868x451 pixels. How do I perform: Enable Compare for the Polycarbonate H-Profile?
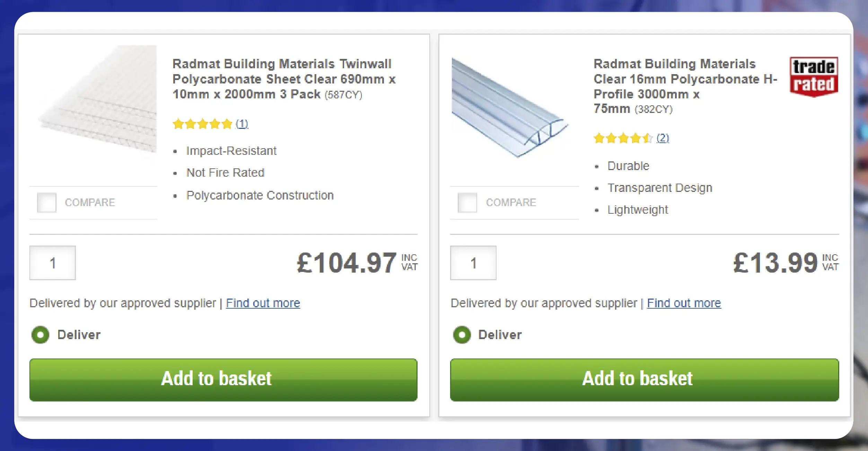click(x=467, y=202)
